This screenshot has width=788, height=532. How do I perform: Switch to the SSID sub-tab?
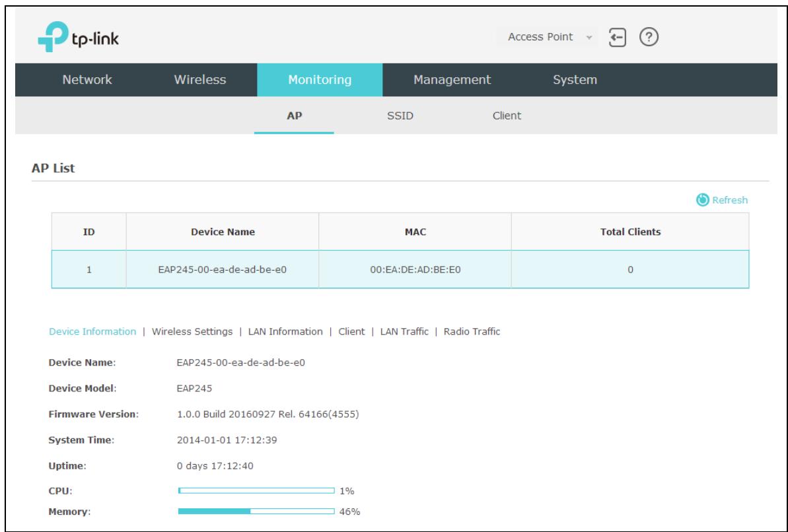[x=400, y=116]
